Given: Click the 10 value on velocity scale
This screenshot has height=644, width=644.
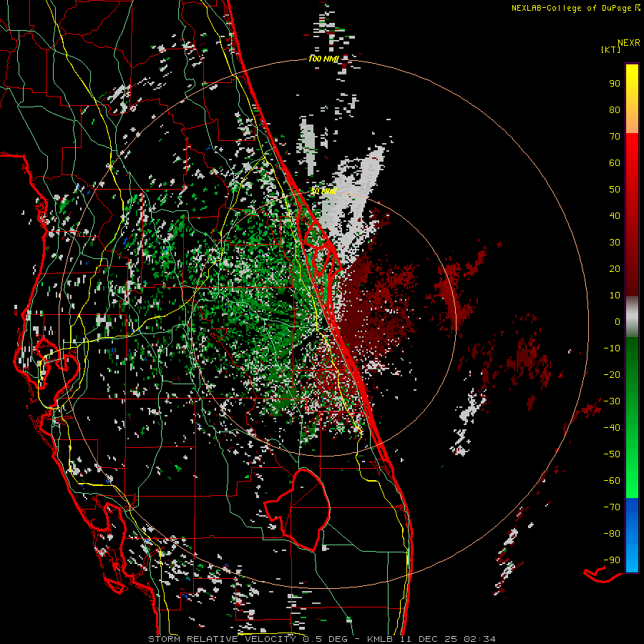Looking at the screenshot, I should click(x=615, y=296).
